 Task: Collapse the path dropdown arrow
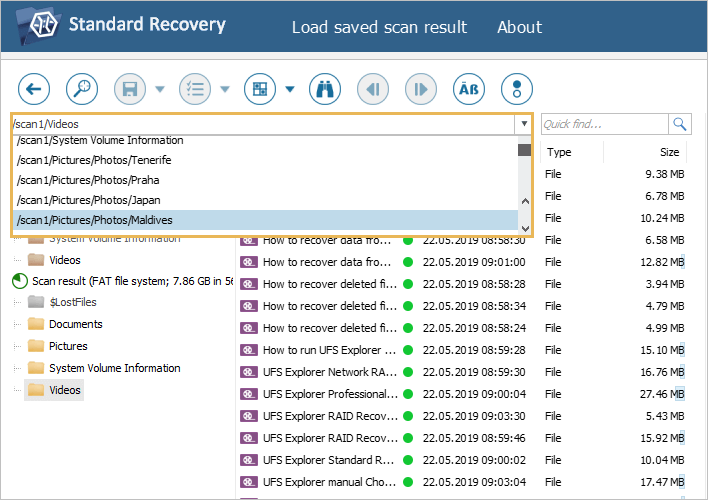coord(524,124)
